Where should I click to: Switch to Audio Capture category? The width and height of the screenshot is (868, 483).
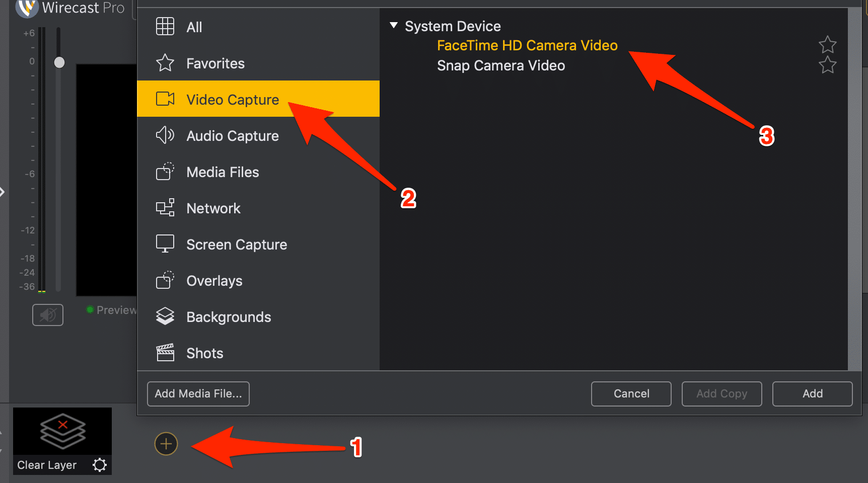tap(258, 135)
